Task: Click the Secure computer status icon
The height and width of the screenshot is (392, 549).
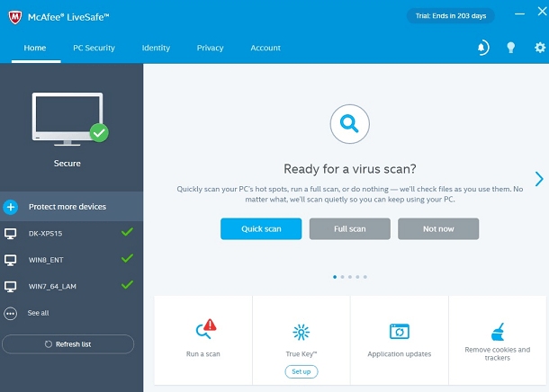Action: [x=70, y=120]
